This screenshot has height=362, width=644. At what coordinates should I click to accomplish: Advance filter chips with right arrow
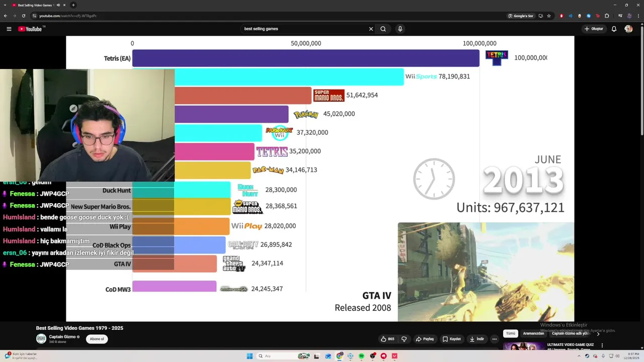(x=598, y=333)
